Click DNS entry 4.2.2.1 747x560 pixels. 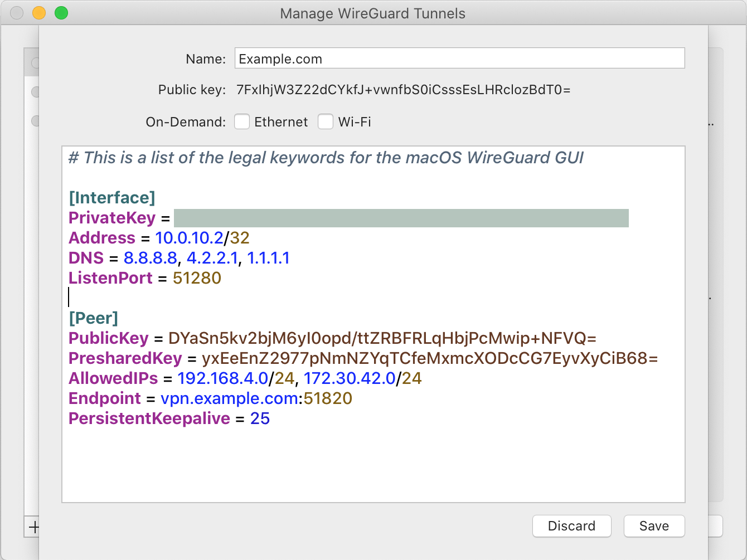[212, 258]
